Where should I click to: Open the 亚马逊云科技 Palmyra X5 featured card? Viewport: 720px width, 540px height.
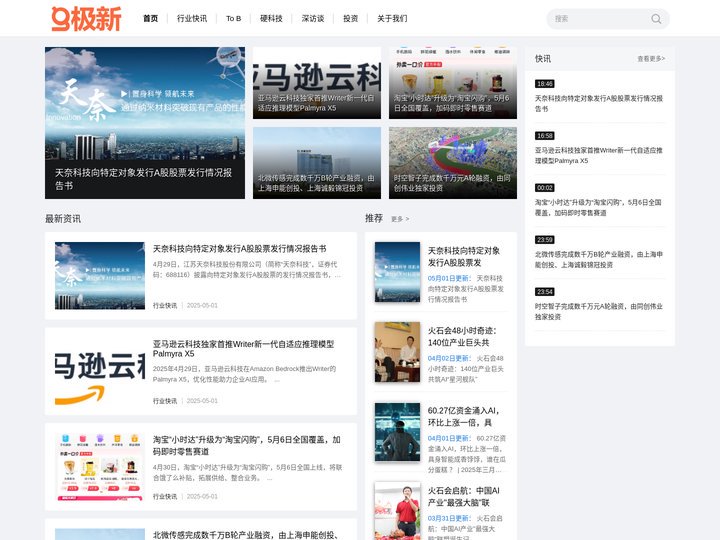pyautogui.click(x=317, y=83)
